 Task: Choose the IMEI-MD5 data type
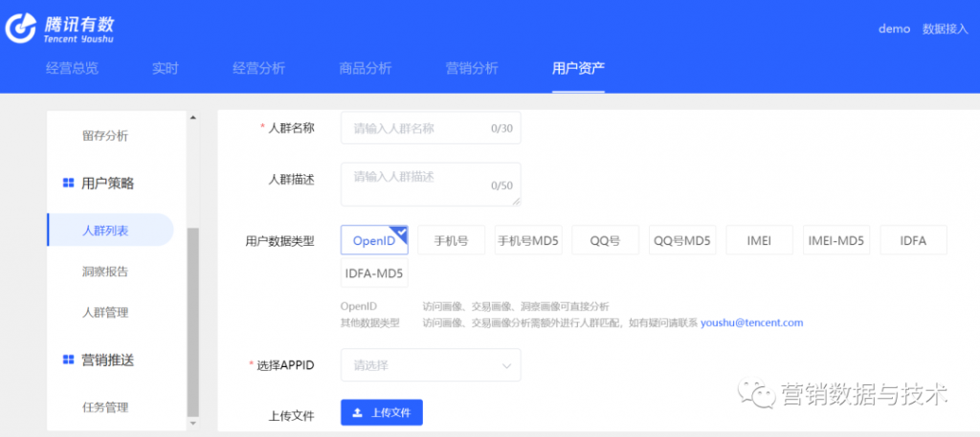(836, 241)
